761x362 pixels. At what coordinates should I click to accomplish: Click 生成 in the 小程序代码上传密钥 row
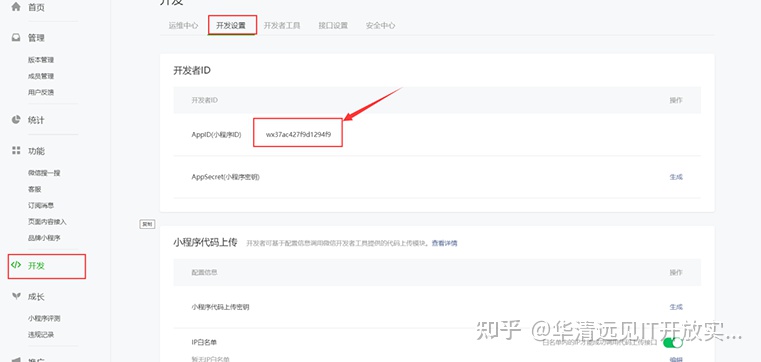(676, 307)
